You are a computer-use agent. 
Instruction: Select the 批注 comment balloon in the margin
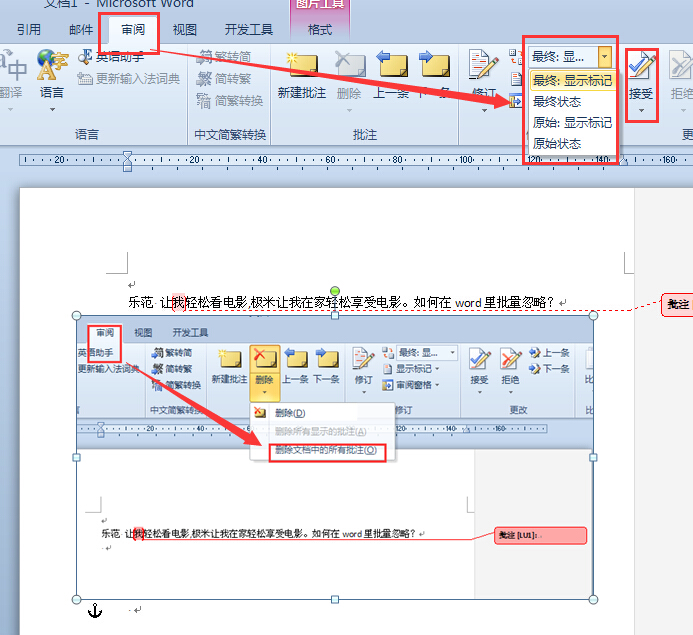pos(678,304)
